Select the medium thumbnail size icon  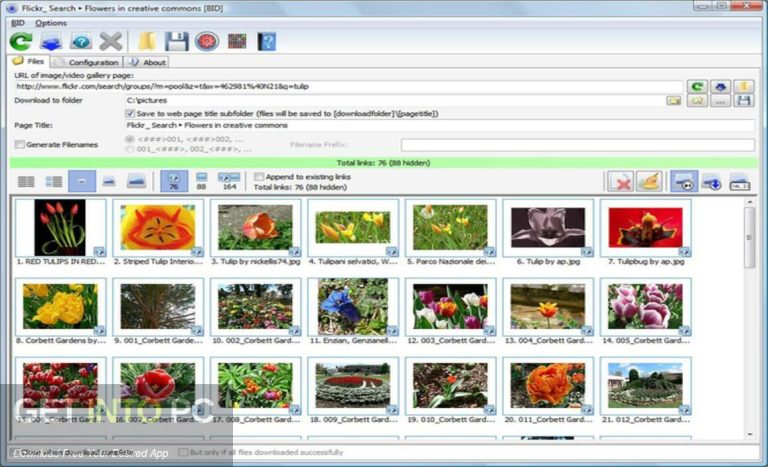(x=109, y=182)
